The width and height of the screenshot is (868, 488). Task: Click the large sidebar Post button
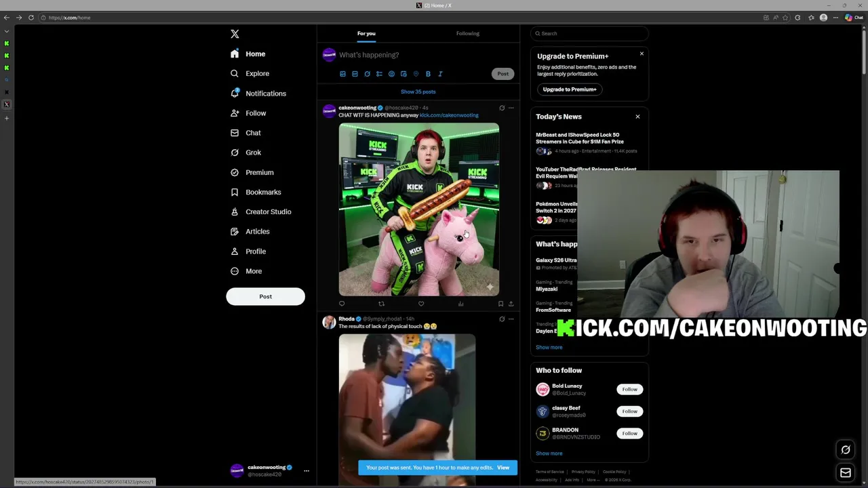[265, 296]
